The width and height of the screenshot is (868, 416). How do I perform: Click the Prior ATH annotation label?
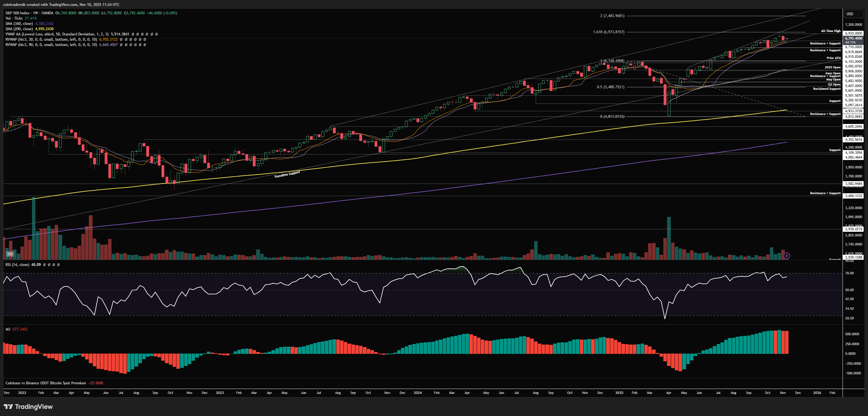pos(833,58)
